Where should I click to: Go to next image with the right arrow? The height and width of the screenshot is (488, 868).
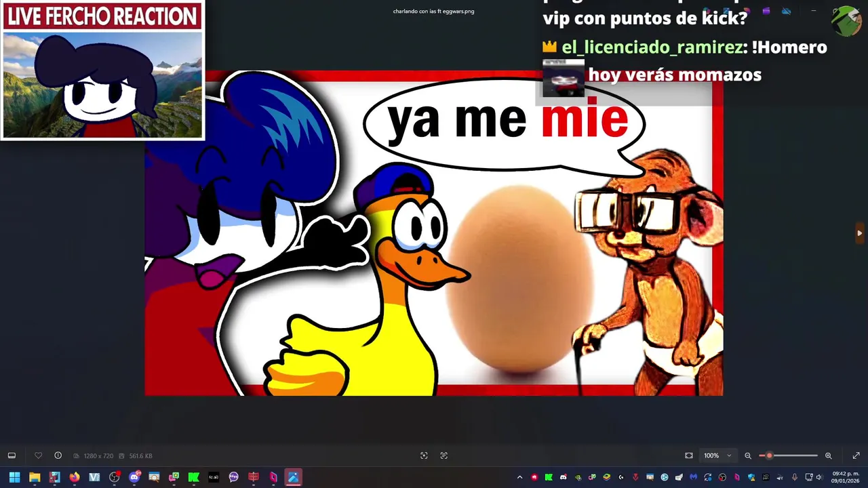pyautogui.click(x=859, y=233)
